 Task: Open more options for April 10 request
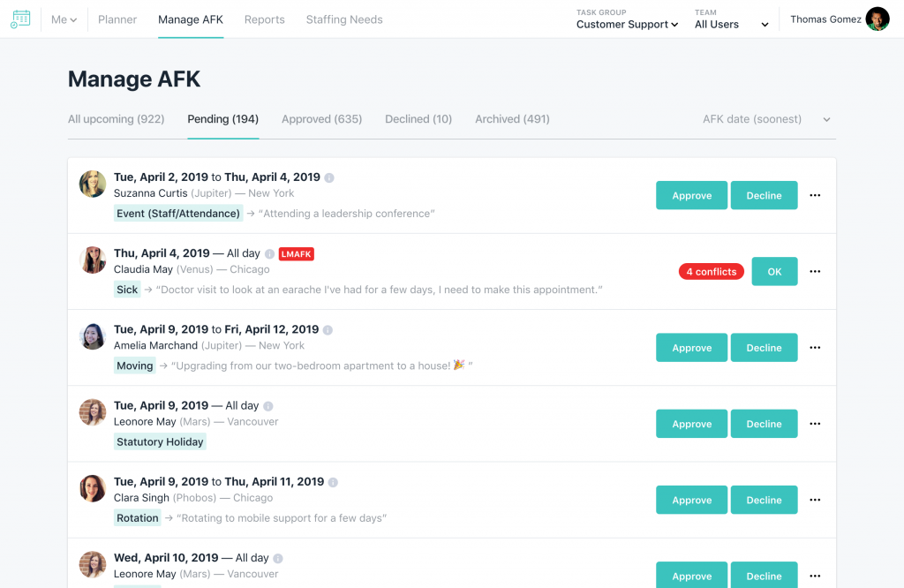[815, 576]
